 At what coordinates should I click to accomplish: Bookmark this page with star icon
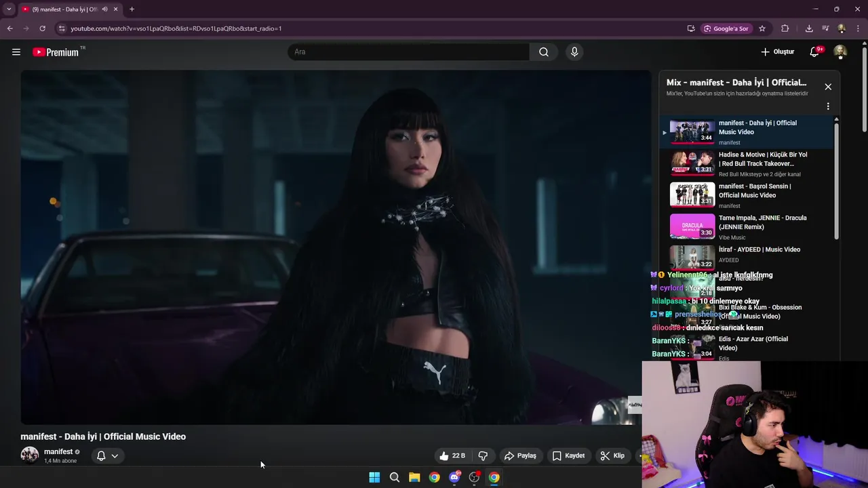[762, 28]
